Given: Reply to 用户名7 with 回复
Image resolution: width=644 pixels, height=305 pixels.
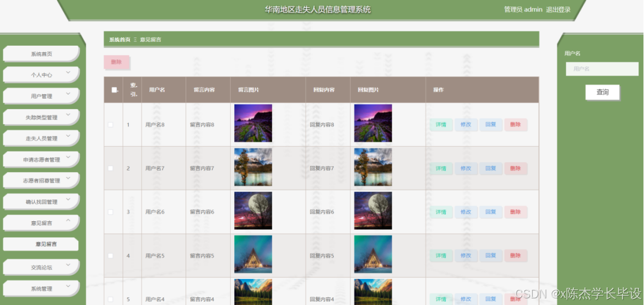Looking at the screenshot, I should tap(491, 168).
